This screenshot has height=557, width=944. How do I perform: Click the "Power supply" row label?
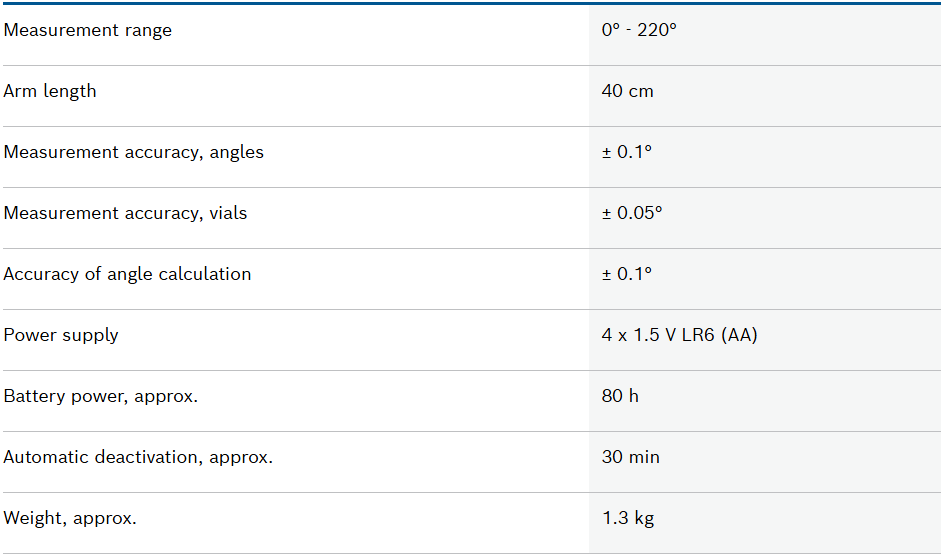click(x=61, y=335)
